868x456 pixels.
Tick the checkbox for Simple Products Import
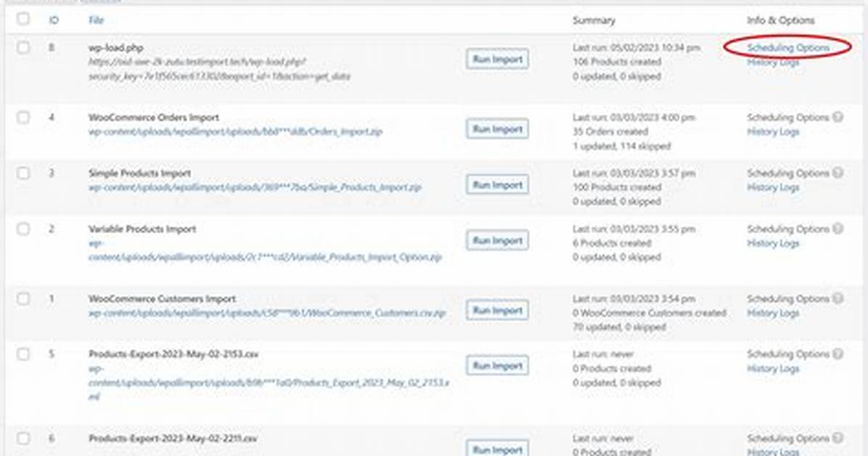coord(23,173)
